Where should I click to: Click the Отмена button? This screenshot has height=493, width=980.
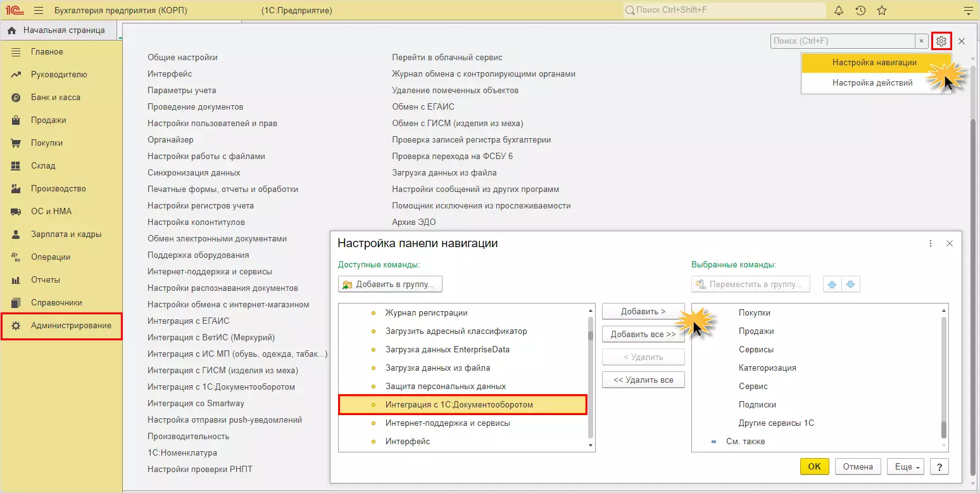click(858, 467)
